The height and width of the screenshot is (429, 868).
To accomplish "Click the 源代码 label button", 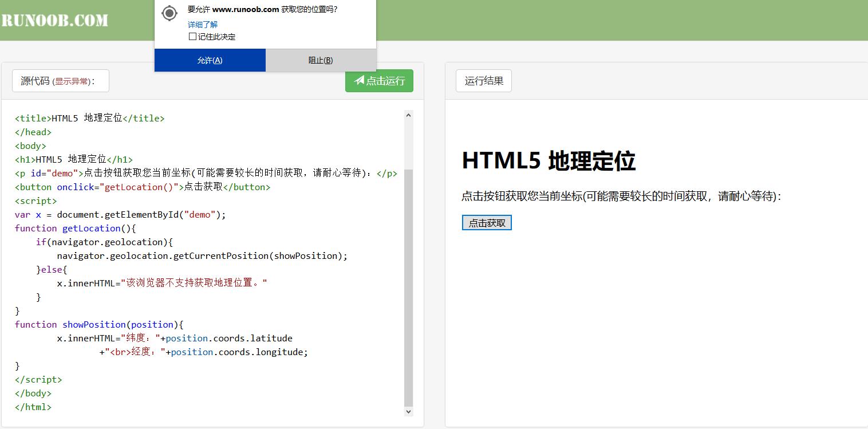I will (x=61, y=81).
